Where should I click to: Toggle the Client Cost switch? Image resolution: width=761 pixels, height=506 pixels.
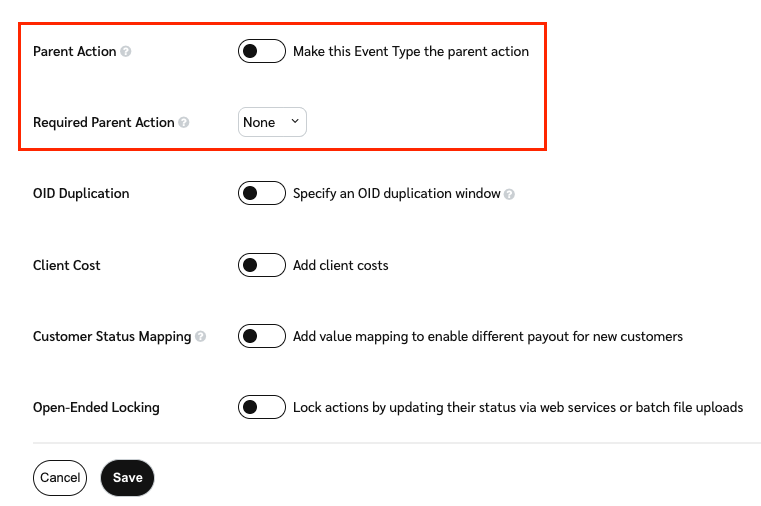click(261, 265)
